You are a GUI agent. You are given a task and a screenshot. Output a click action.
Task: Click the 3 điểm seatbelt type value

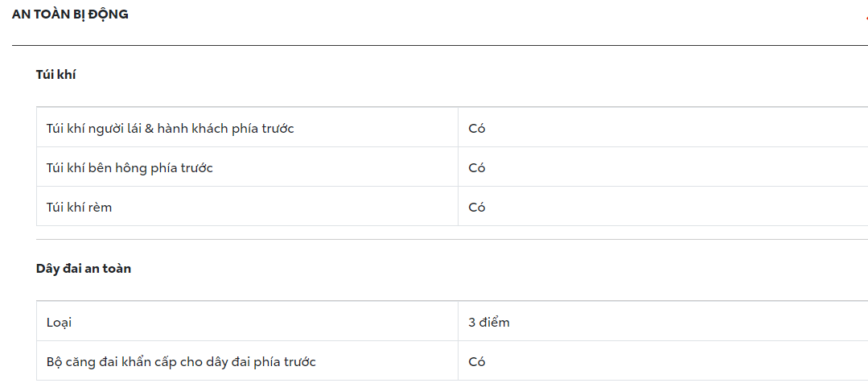(489, 323)
